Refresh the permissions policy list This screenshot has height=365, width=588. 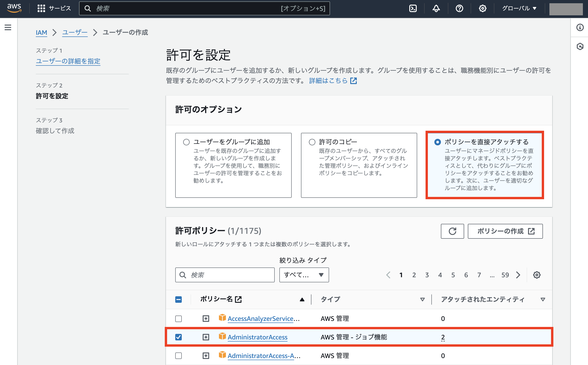tap(452, 231)
